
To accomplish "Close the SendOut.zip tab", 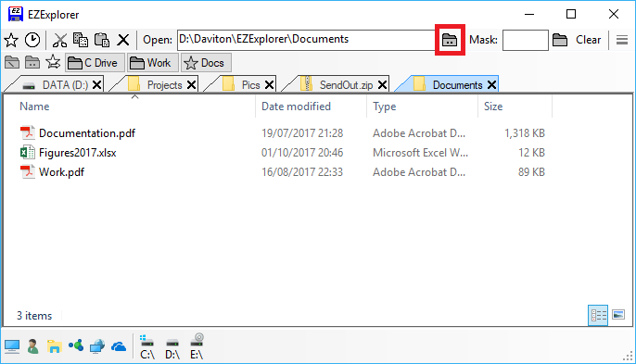I will click(382, 84).
